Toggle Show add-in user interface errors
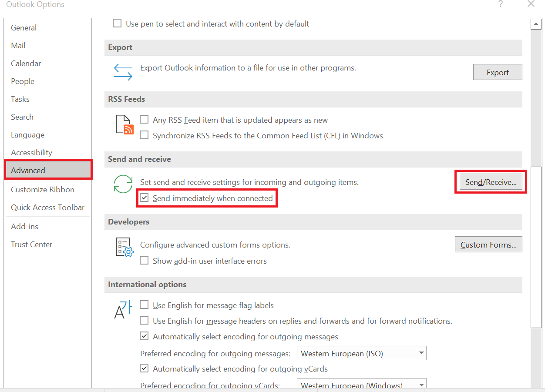545x392 pixels. 144,260
